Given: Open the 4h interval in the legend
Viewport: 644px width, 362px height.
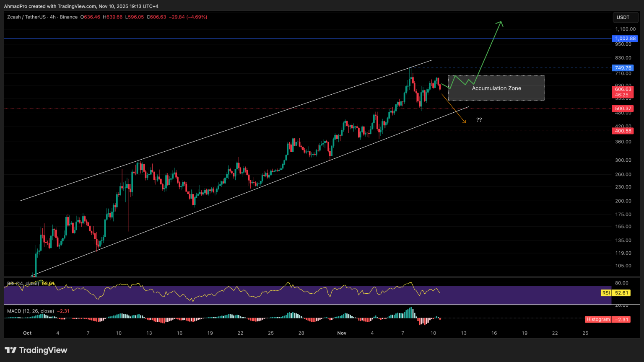Looking at the screenshot, I should (x=53, y=17).
